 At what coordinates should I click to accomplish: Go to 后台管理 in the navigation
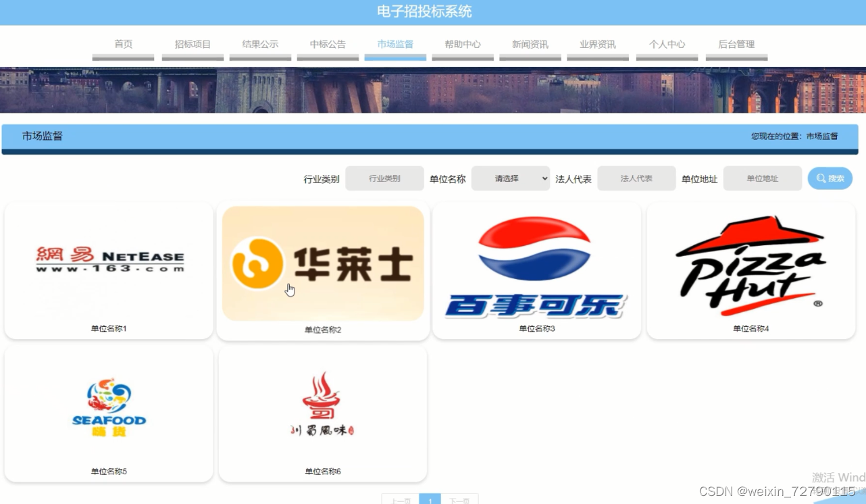(736, 45)
